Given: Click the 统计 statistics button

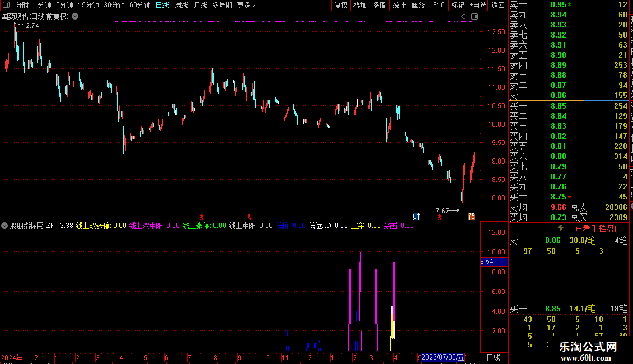Looking at the screenshot, I should [x=399, y=5].
